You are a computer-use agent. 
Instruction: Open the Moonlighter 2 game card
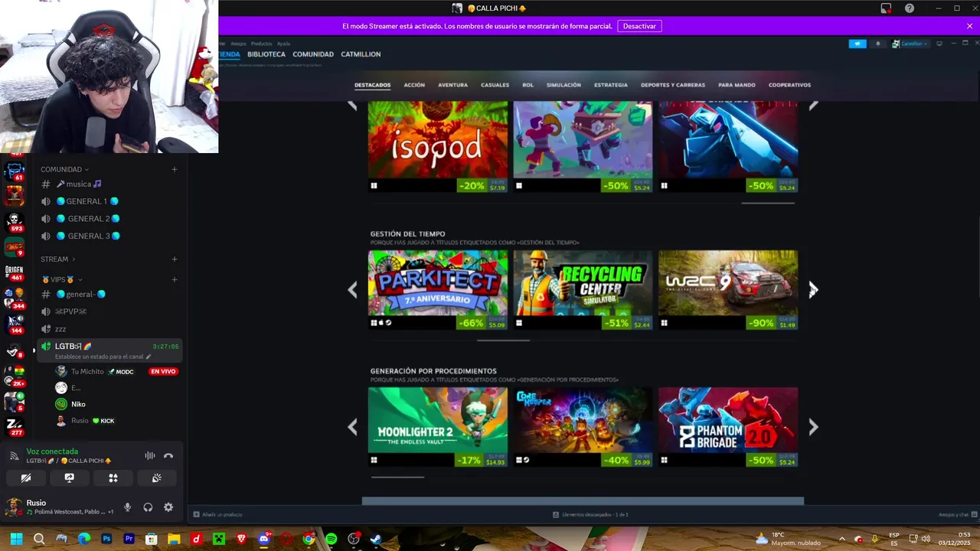coord(438,426)
